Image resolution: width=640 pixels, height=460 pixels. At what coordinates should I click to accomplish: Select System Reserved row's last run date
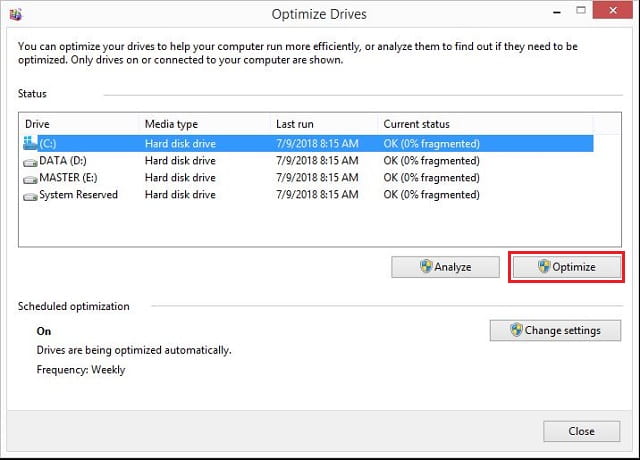click(x=317, y=195)
